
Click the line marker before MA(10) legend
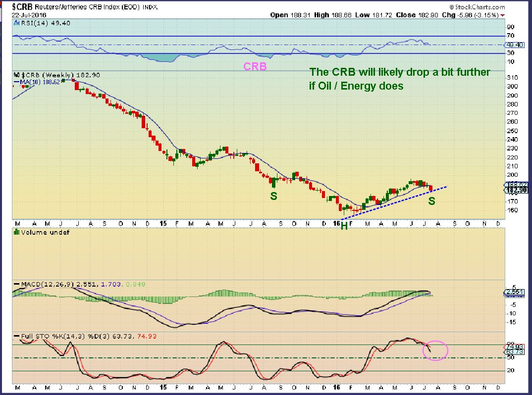coord(16,82)
